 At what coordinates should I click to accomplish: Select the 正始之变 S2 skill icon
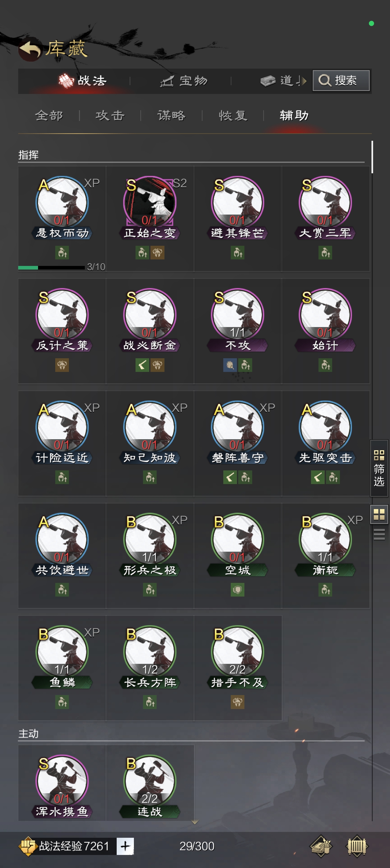pos(150,202)
